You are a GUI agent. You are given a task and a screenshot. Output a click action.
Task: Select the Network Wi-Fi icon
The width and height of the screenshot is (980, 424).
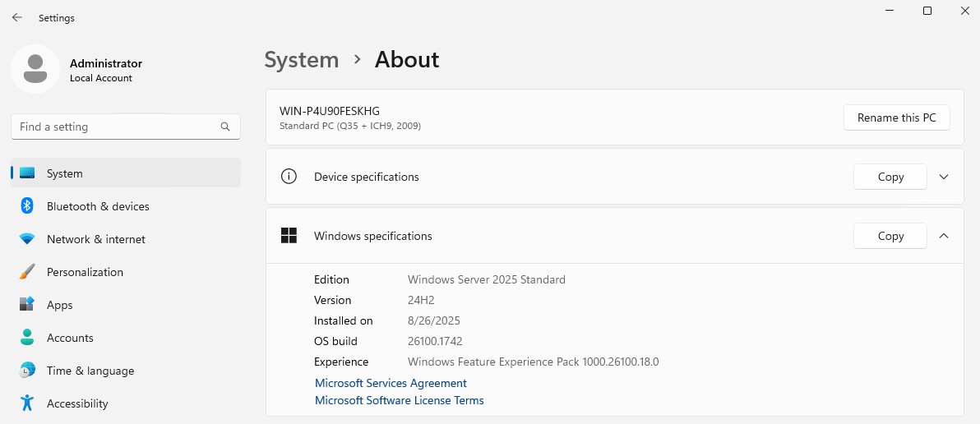27,238
